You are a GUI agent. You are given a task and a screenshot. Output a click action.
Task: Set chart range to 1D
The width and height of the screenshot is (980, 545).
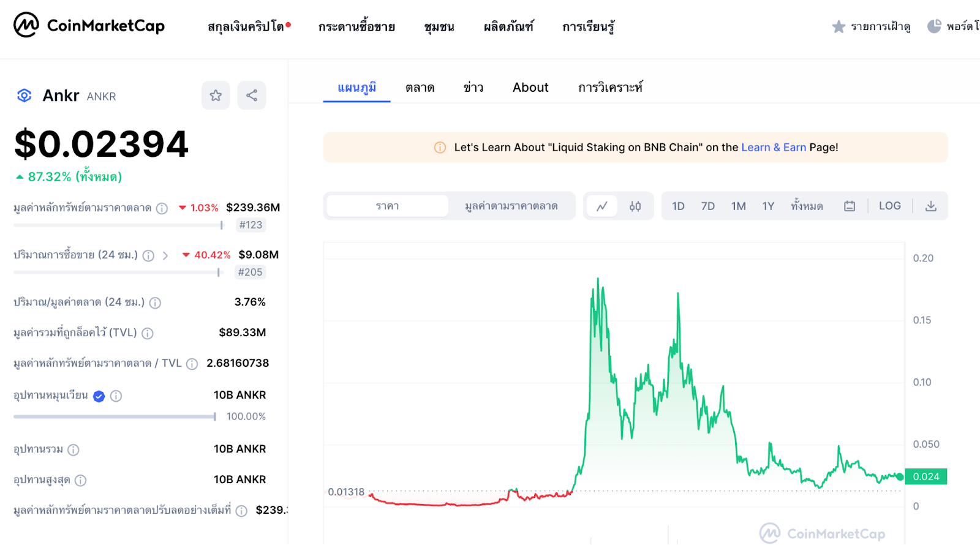coord(678,206)
